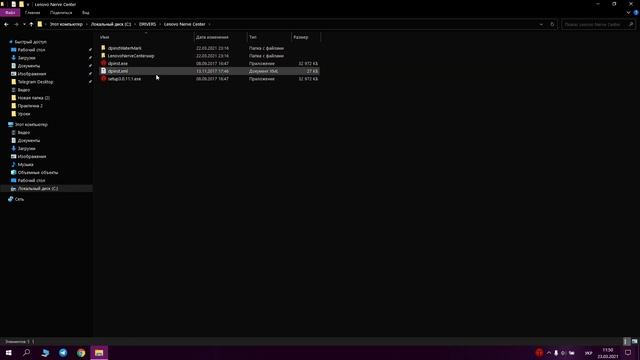Screen dimensions: 640x360
Task: Click the setup3.0.11.1.exe red application icon
Action: [x=103, y=78]
